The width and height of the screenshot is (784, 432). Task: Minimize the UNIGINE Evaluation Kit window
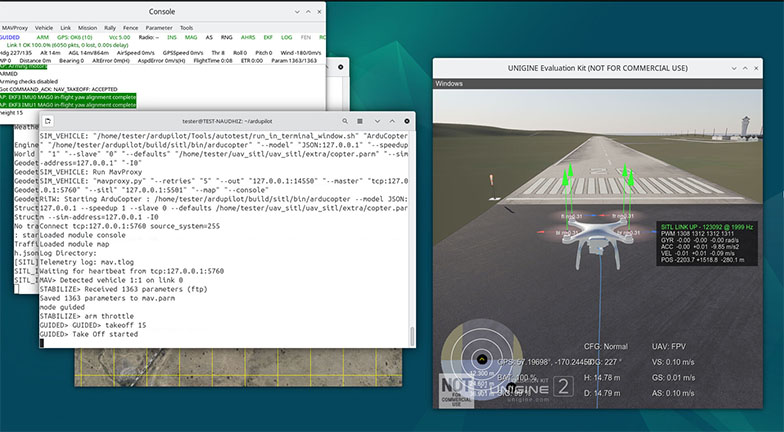click(734, 68)
